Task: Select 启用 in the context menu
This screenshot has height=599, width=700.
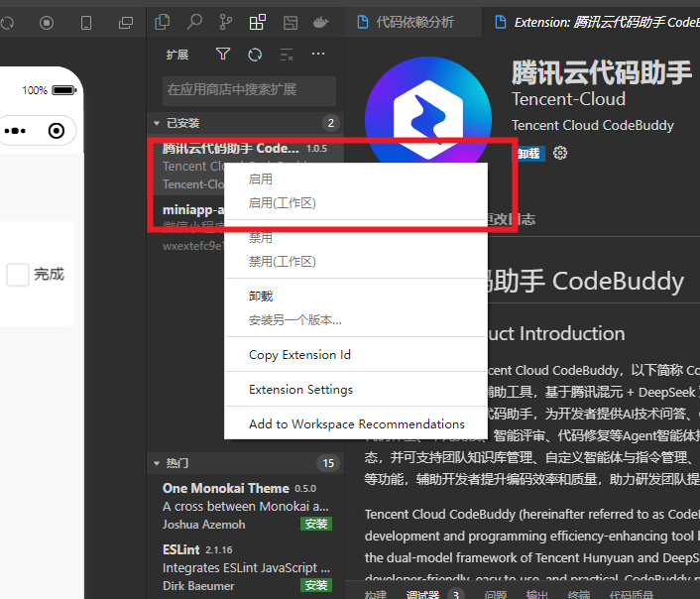Action: 356,180
